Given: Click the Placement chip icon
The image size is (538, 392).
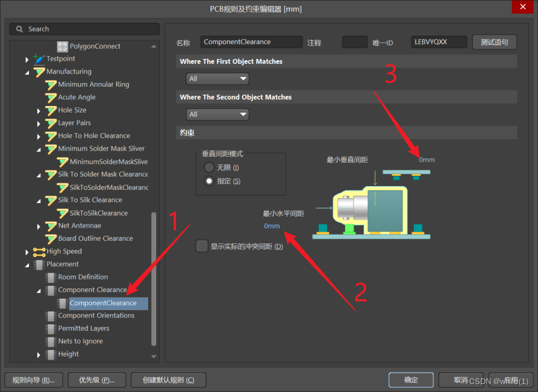Looking at the screenshot, I should click(x=39, y=264).
